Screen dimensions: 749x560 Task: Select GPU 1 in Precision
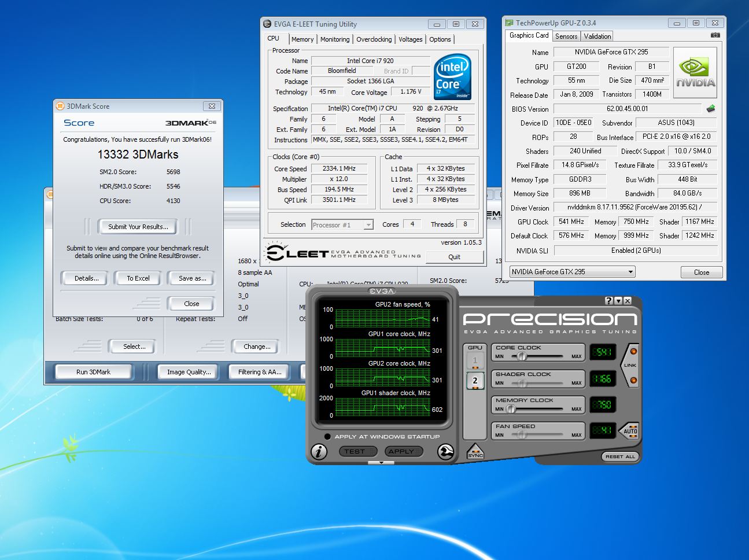(475, 361)
